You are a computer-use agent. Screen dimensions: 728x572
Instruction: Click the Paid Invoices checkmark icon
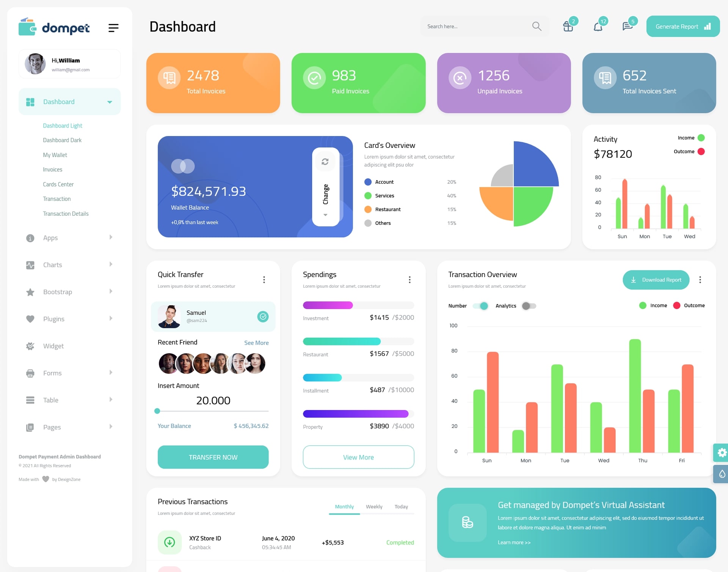(312, 77)
